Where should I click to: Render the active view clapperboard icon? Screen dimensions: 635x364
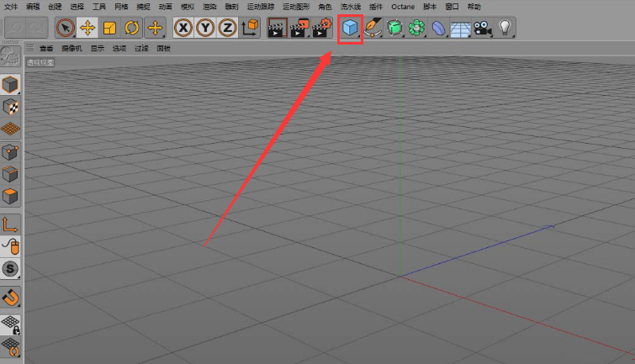[x=278, y=28]
